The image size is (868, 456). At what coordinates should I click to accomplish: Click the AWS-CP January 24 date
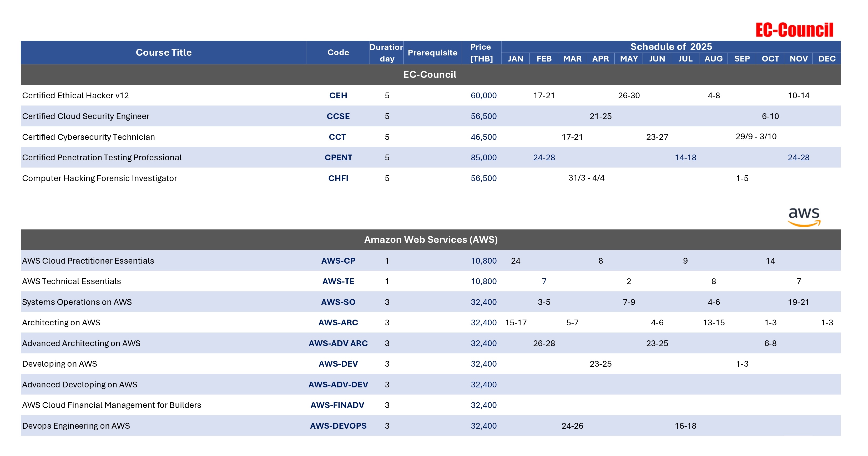(516, 261)
